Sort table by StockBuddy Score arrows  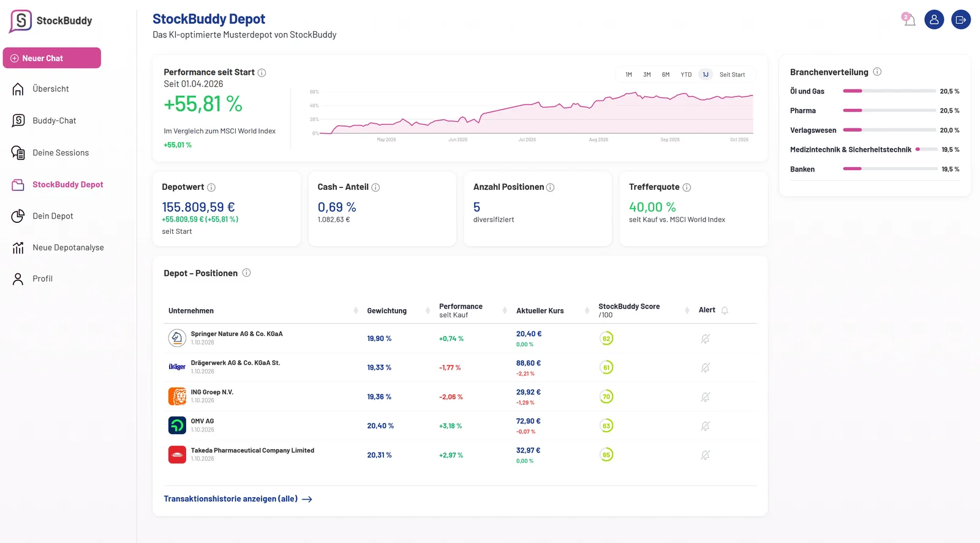pos(687,310)
